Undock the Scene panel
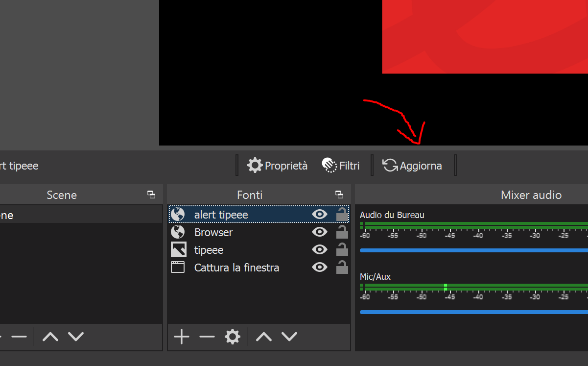 coord(151,195)
